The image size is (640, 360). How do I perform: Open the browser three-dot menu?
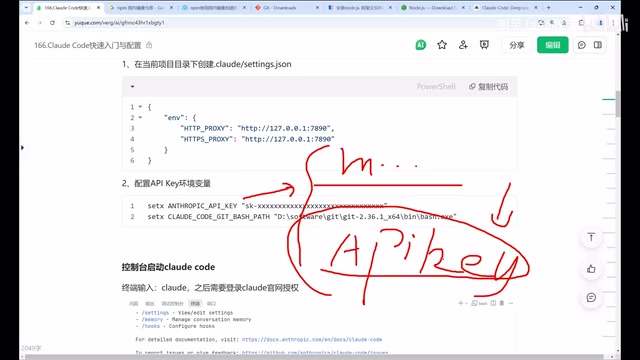(613, 23)
